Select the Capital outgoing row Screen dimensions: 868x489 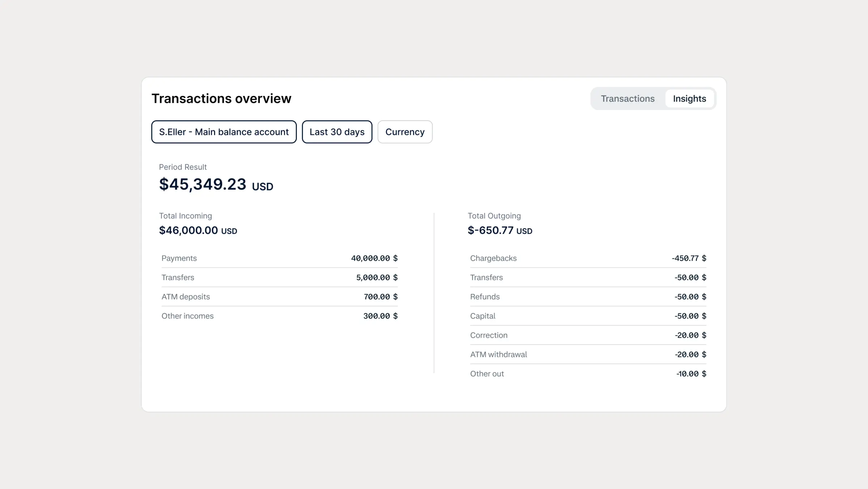coord(588,316)
